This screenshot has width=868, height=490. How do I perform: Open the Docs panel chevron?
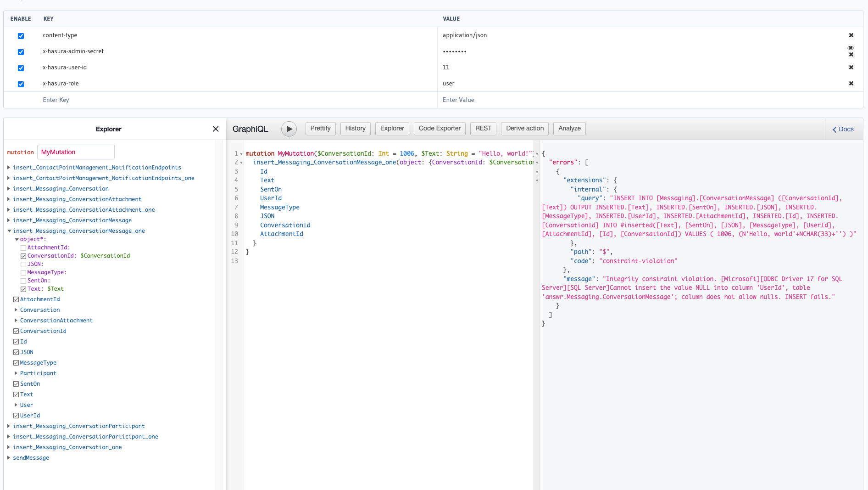tap(835, 130)
